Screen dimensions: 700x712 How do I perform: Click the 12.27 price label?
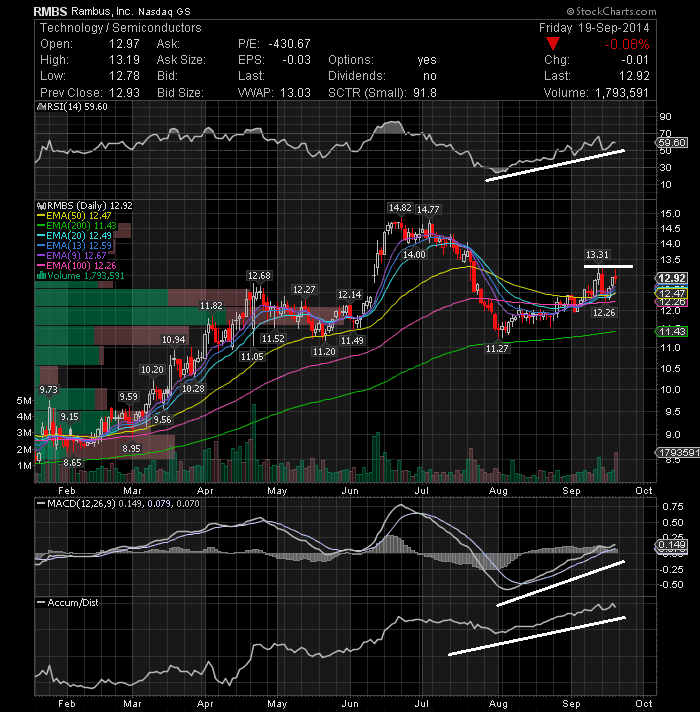pos(304,290)
